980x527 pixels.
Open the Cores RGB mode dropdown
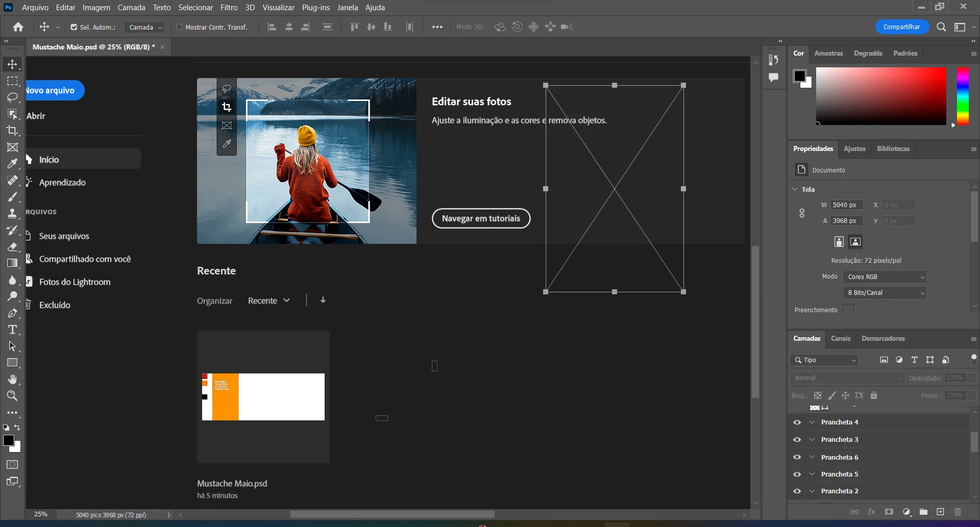885,277
